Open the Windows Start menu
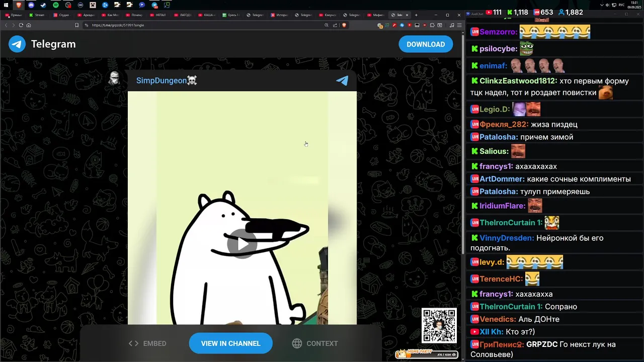This screenshot has width=644, height=362. coord(6,5)
